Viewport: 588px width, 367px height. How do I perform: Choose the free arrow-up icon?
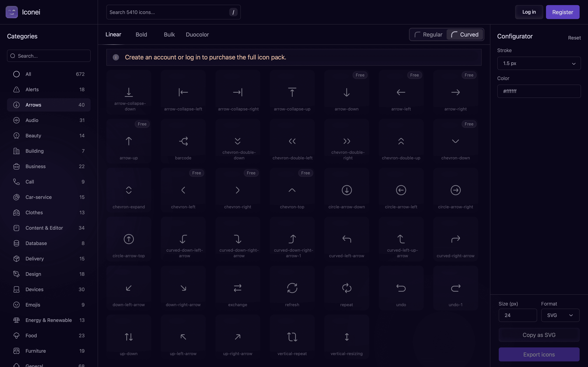[x=129, y=141]
